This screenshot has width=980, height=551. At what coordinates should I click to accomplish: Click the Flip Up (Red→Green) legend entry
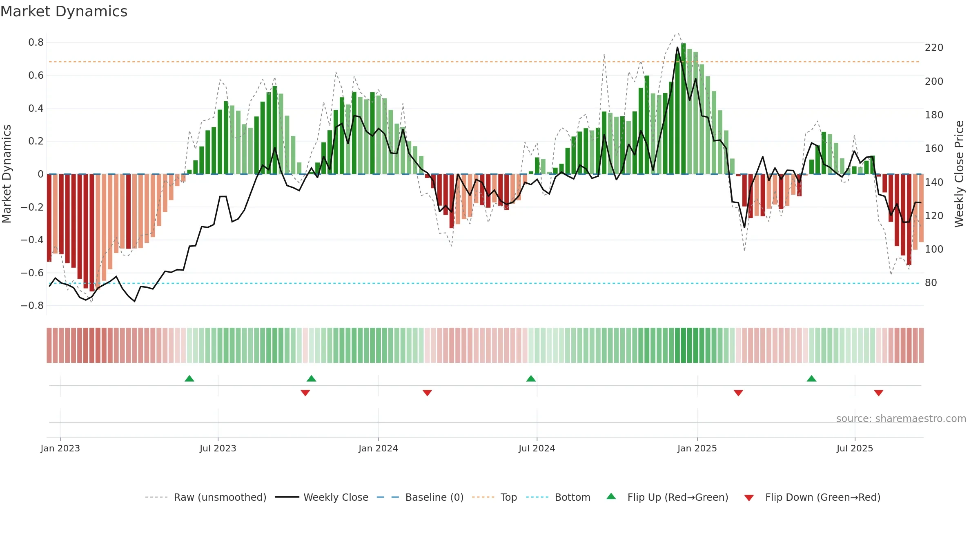tap(667, 497)
